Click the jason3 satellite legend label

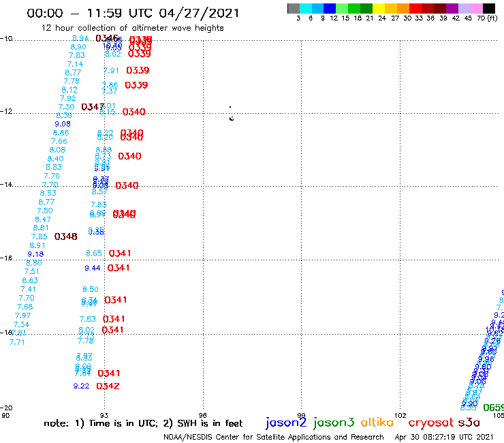point(334,423)
